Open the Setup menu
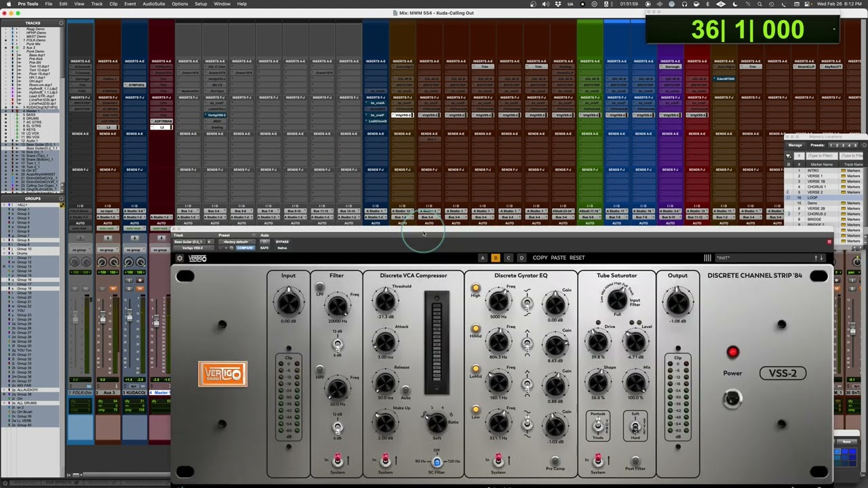Screen dimensions: 868x488 (201, 4)
